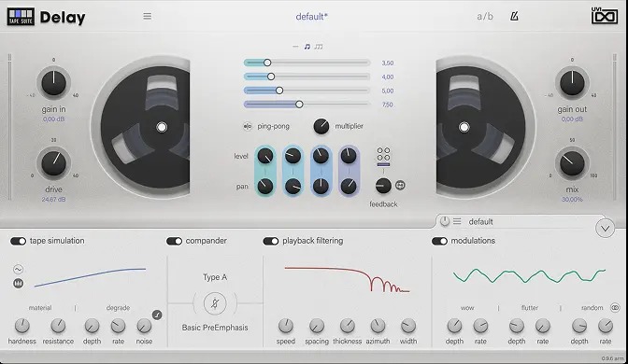The height and width of the screenshot is (364, 628).
Task: Click the compander mute microphone icon
Action: tap(215, 303)
